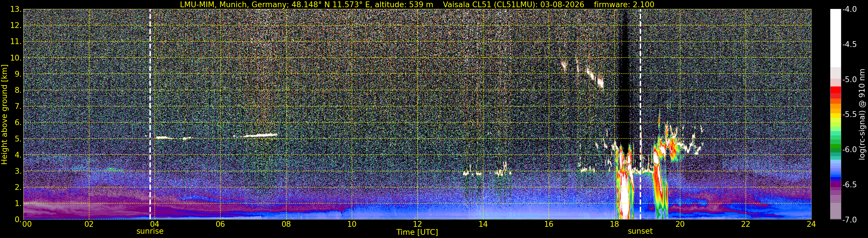Click the 'log(rc-signal) @ 910 nm' colorbar label

[x=862, y=114]
